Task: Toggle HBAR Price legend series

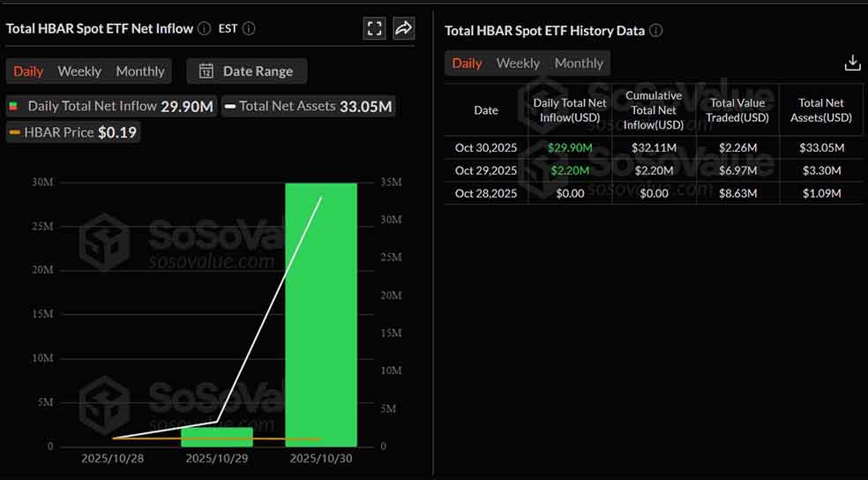Action: [73, 132]
